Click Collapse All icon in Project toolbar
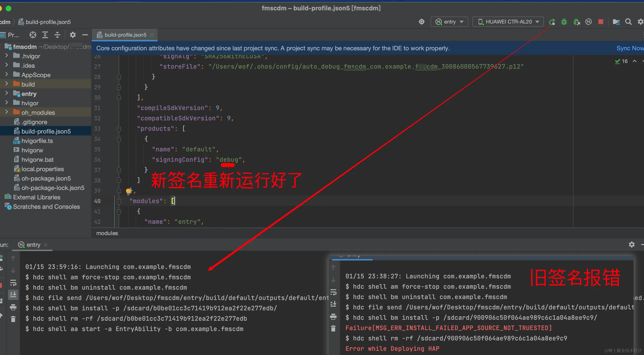The height and width of the screenshot is (355, 644). coord(57,35)
